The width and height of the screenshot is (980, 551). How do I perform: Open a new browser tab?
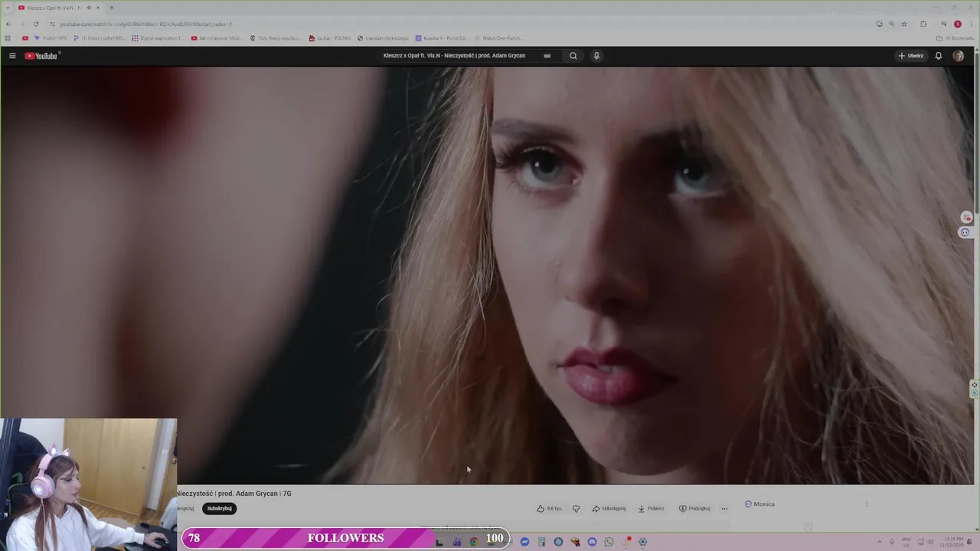111,8
